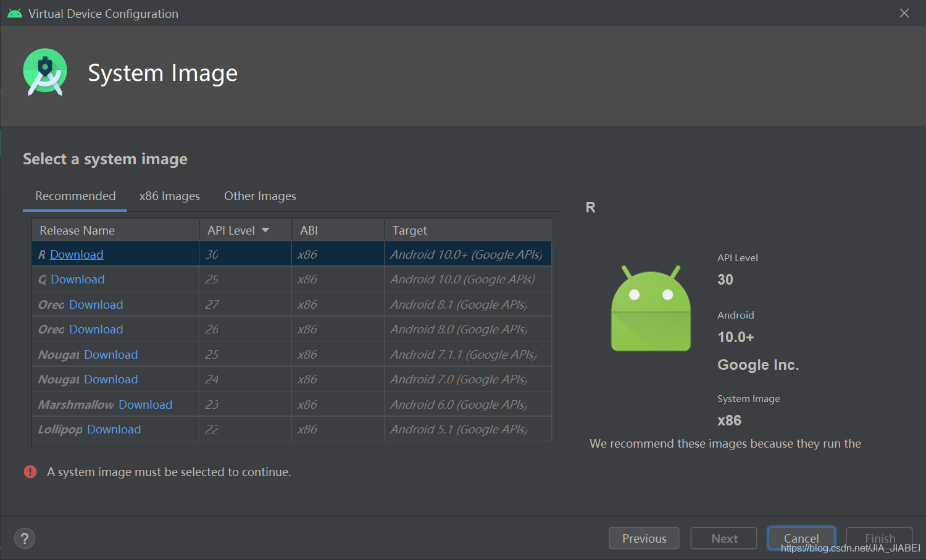Viewport: 926px width, 560px height.
Task: Switch to the Recommended tab
Action: pyautogui.click(x=75, y=196)
